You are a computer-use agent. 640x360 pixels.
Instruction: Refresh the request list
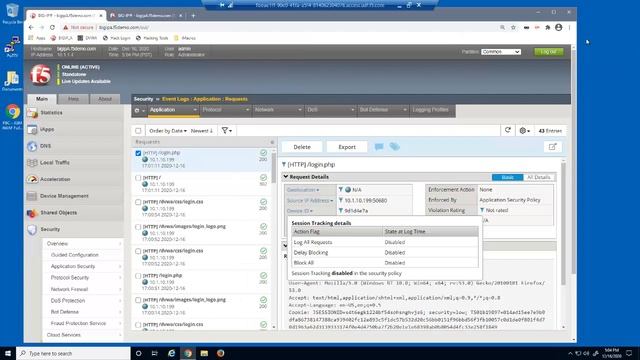[x=508, y=131]
